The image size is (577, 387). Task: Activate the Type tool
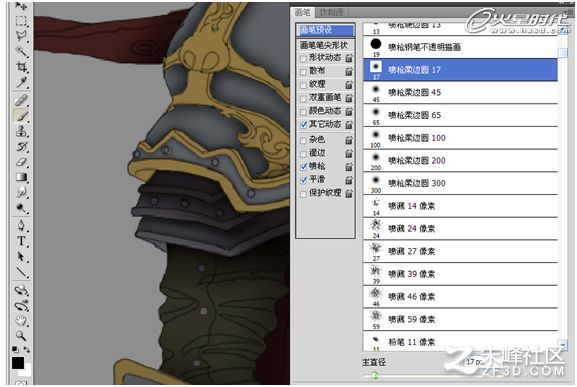tap(22, 241)
